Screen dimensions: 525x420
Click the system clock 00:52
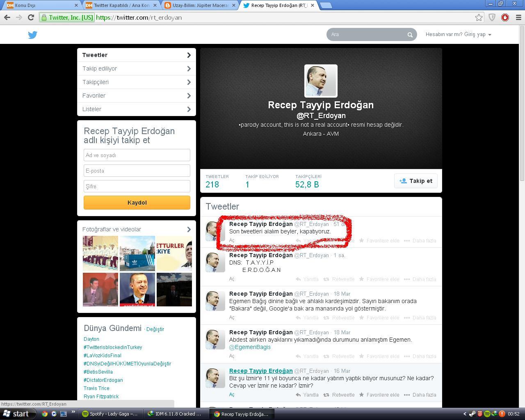pos(514,414)
